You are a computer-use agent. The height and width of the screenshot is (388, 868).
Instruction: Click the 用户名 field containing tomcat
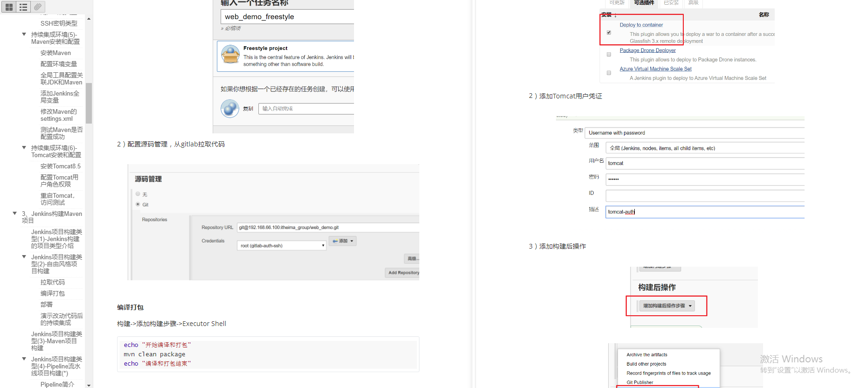(x=705, y=163)
